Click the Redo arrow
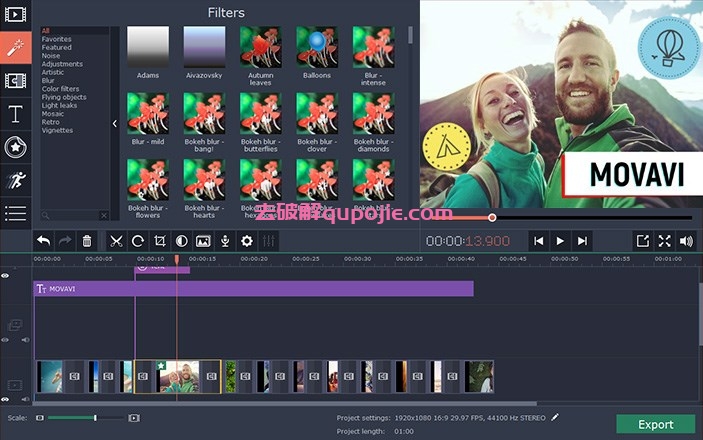 click(65, 241)
